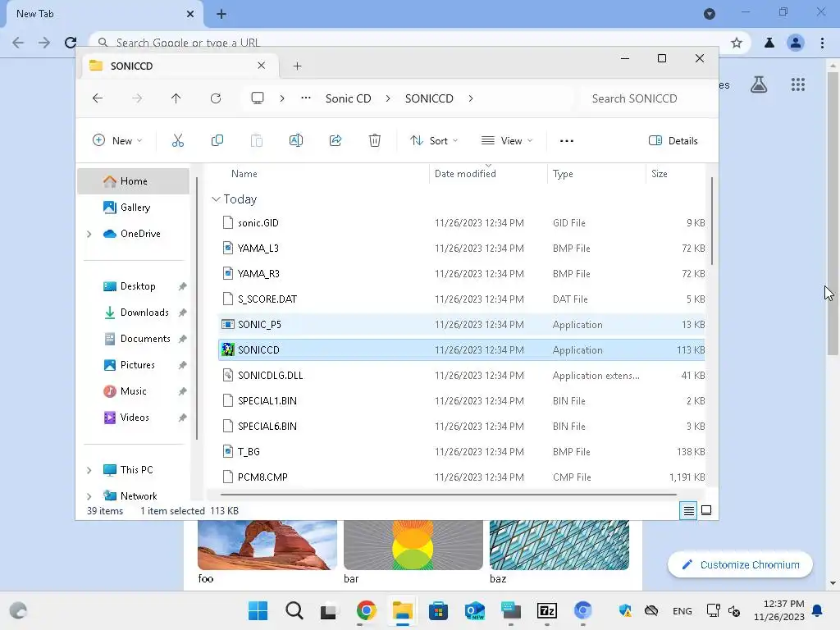Go back with Explorer back arrow
The width and height of the screenshot is (840, 630).
(x=98, y=98)
